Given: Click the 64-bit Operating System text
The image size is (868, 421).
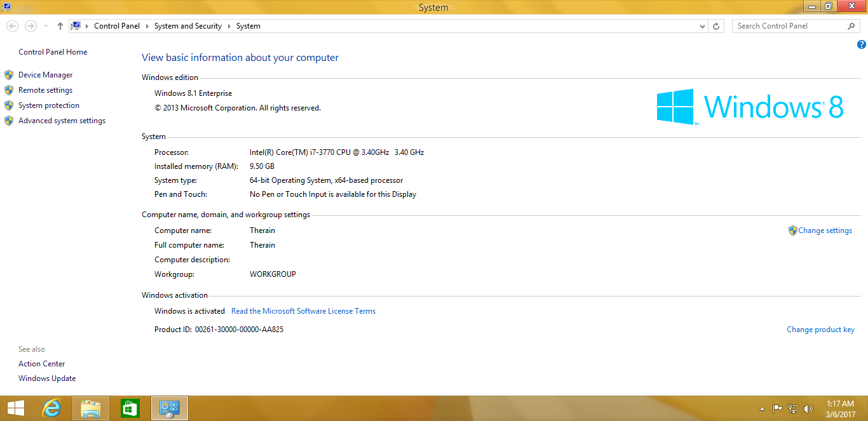Looking at the screenshot, I should point(327,180).
